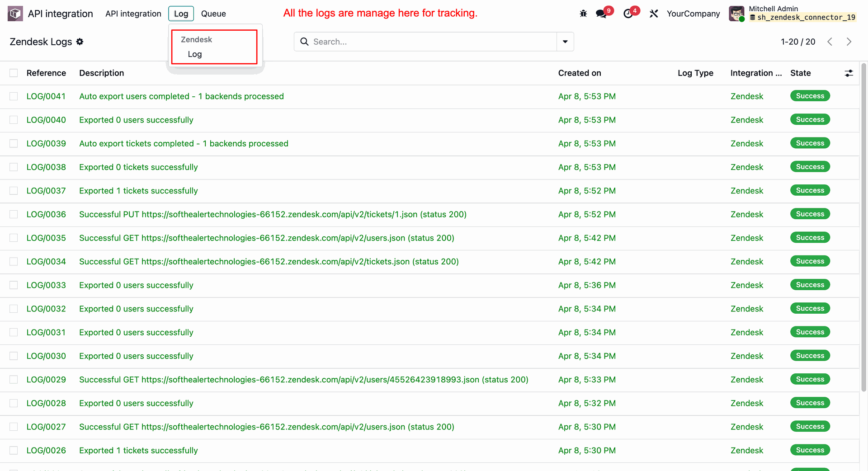This screenshot has width=868, height=471.
Task: Sort by the Log Type column header
Action: pos(695,73)
